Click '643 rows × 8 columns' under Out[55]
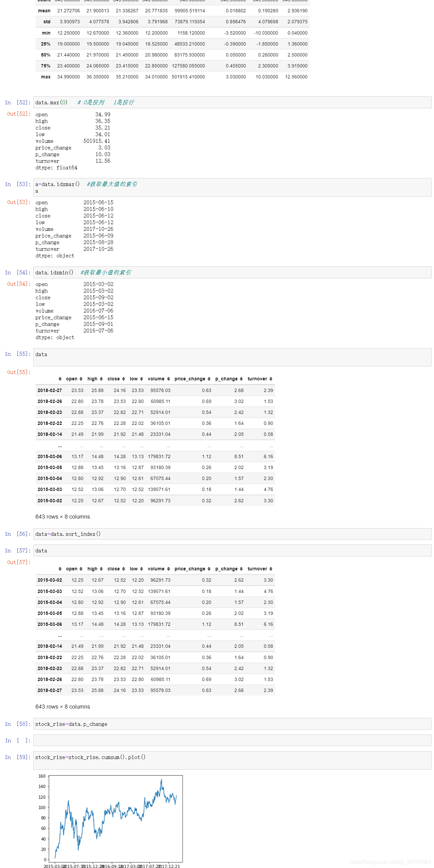 tap(63, 517)
